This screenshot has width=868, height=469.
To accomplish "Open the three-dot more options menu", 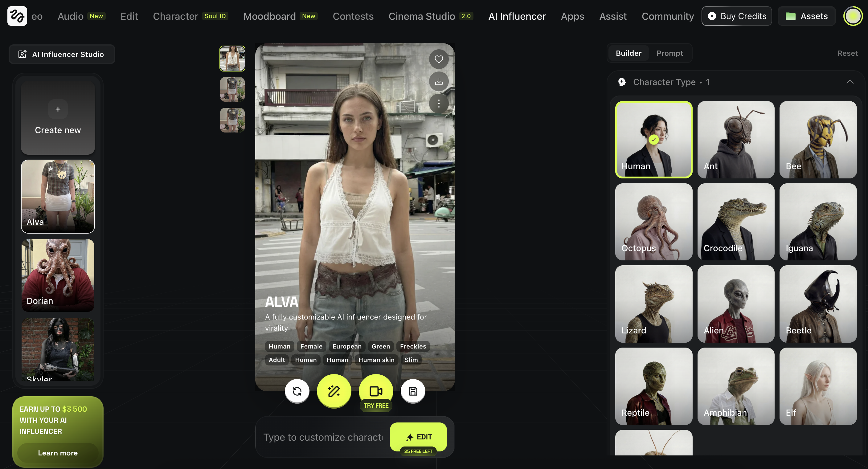I will (438, 104).
